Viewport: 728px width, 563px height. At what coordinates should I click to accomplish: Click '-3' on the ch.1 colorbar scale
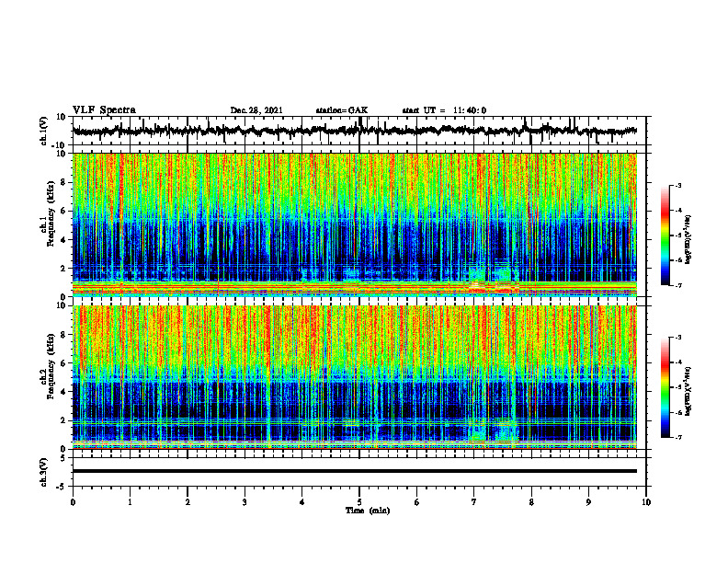pos(677,185)
